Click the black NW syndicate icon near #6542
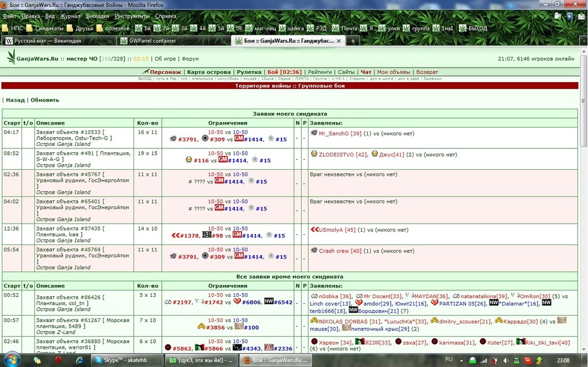Image resolution: width=588 pixels, height=367 pixels. (x=269, y=301)
